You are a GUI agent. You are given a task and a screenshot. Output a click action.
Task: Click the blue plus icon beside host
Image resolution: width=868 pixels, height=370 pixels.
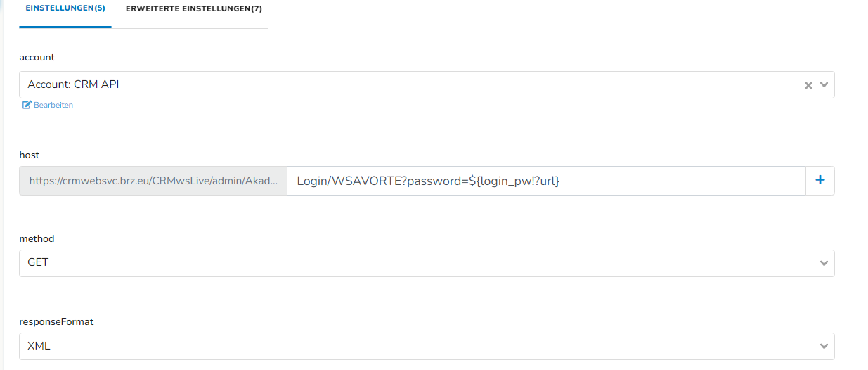[820, 180]
